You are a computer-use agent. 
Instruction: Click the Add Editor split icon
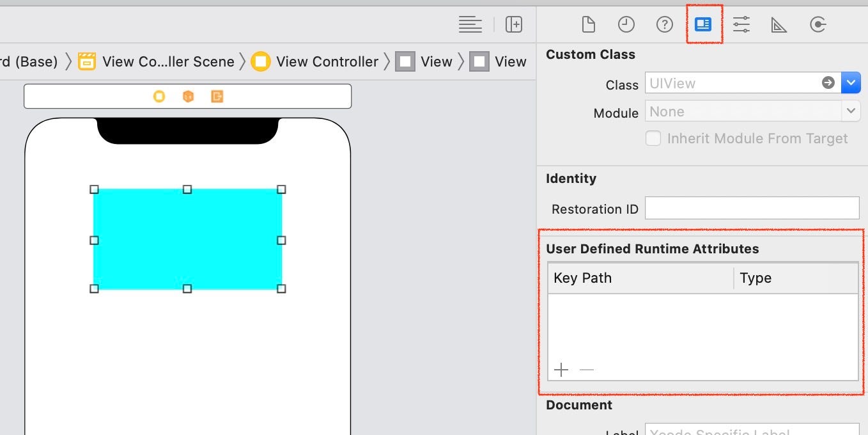click(514, 24)
